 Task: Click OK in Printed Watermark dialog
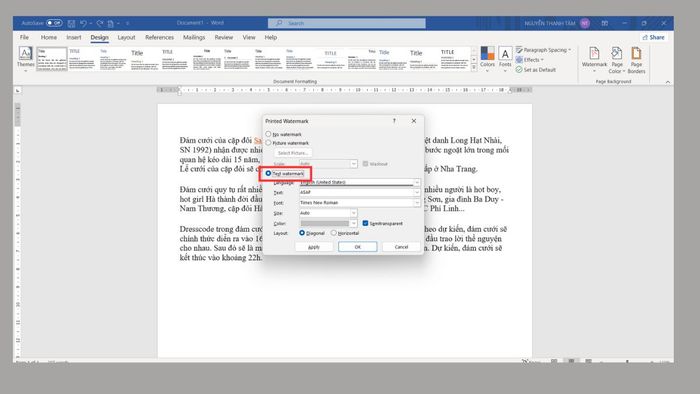(358, 247)
